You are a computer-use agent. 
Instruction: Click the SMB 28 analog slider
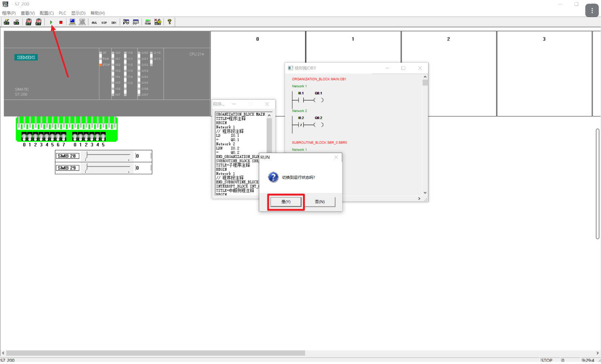point(108,156)
